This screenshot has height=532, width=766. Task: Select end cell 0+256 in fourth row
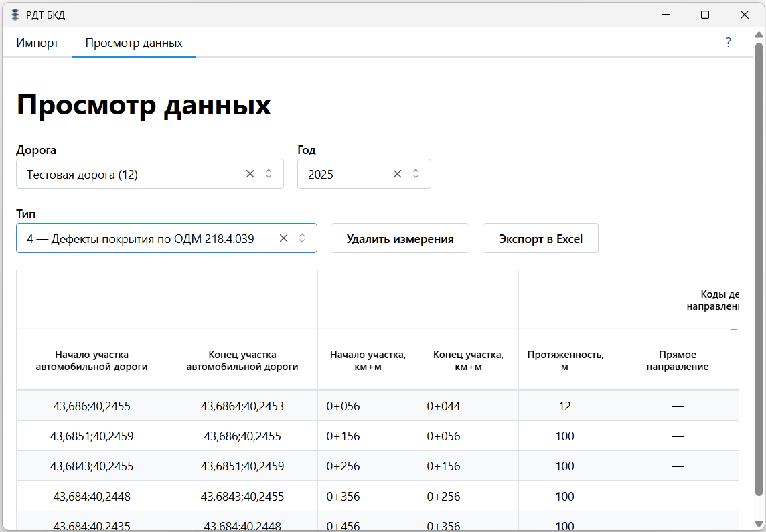(x=469, y=497)
